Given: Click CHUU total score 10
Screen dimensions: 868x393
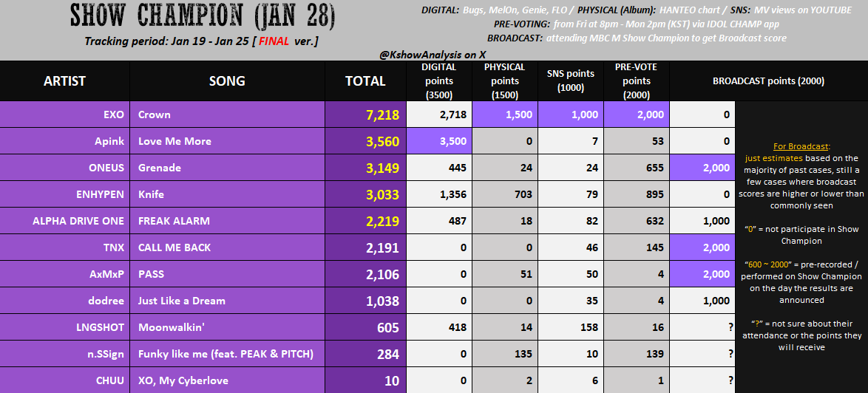Looking at the screenshot, I should 365,380.
